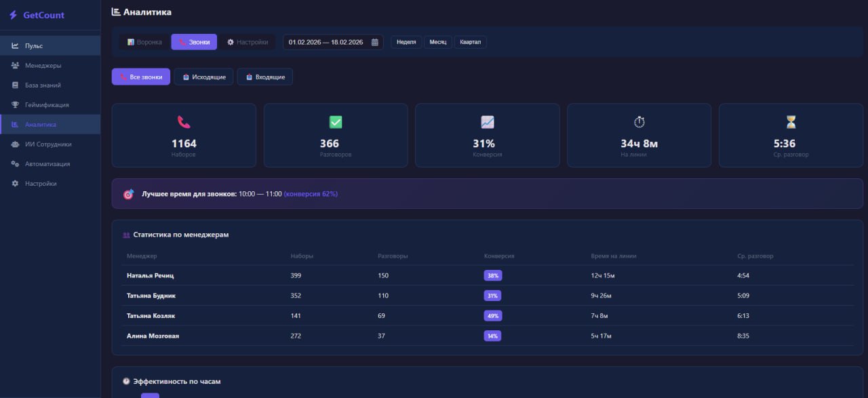The width and height of the screenshot is (868, 398).
Task: Click the pink phone icon in Наборов card
Action: coord(184,122)
